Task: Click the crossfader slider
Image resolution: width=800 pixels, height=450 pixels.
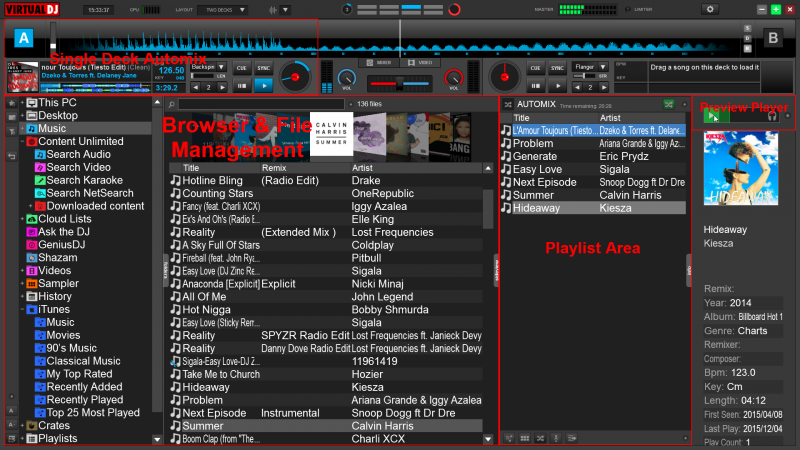Action: [x=399, y=84]
